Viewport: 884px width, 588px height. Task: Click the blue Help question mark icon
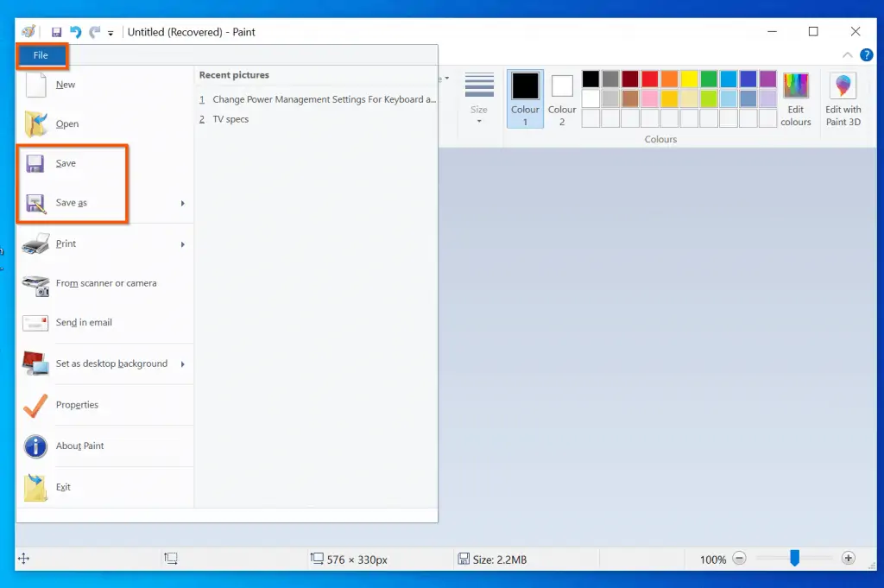coord(867,55)
